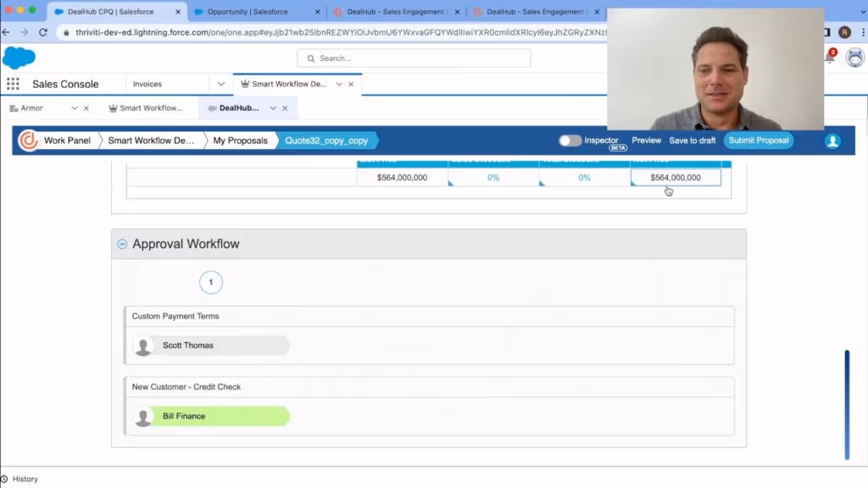The image size is (868, 488).
Task: Select the Scott Thomas approver pill
Action: tap(211, 346)
